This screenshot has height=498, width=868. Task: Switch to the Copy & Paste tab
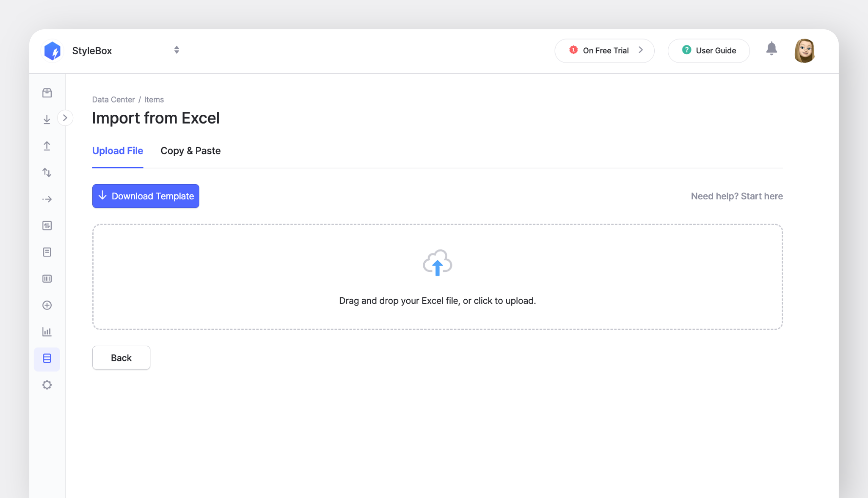(x=190, y=151)
